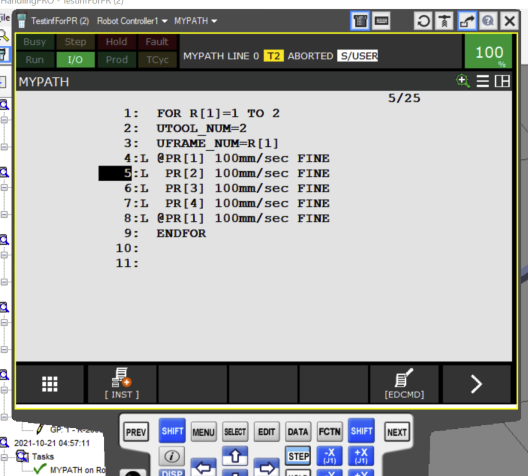Open the Robot Controller1 dropdown
Screen dimensions: 528x476
tap(132, 21)
